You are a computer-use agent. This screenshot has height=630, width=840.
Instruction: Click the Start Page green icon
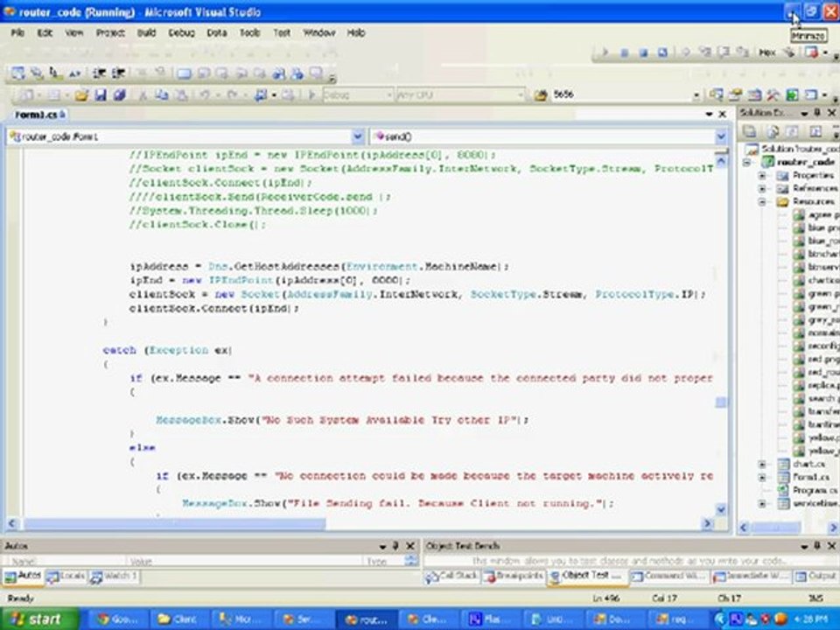(792, 95)
